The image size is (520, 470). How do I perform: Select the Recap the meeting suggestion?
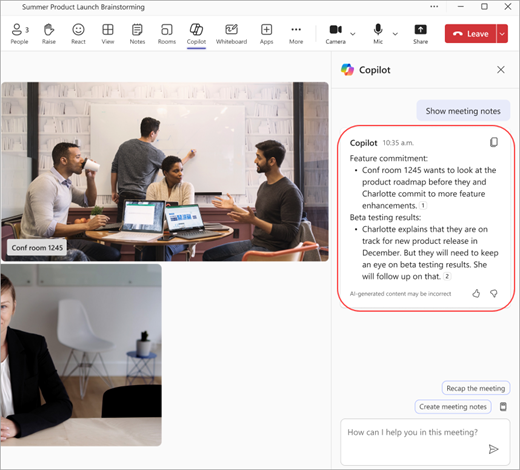476,388
